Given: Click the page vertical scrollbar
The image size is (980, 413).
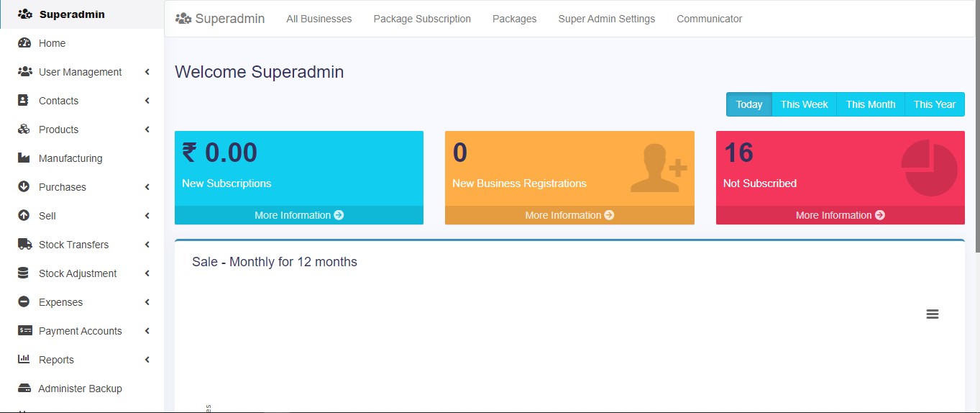Looking at the screenshot, I should [976, 144].
